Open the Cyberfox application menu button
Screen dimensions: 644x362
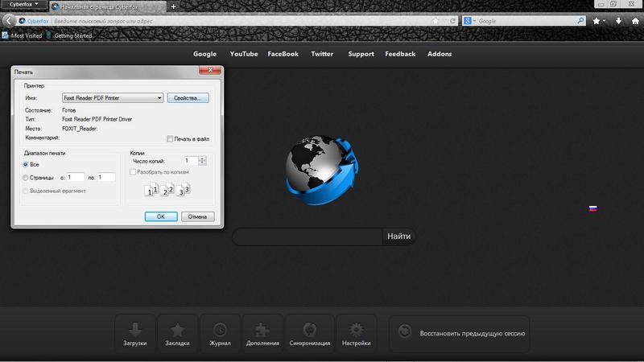tap(24, 5)
